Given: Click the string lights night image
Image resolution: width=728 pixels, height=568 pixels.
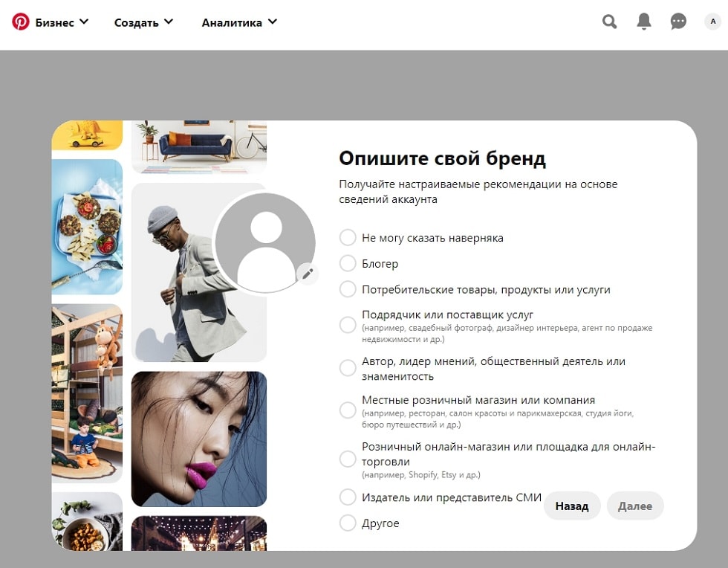Looking at the screenshot, I should click(199, 533).
